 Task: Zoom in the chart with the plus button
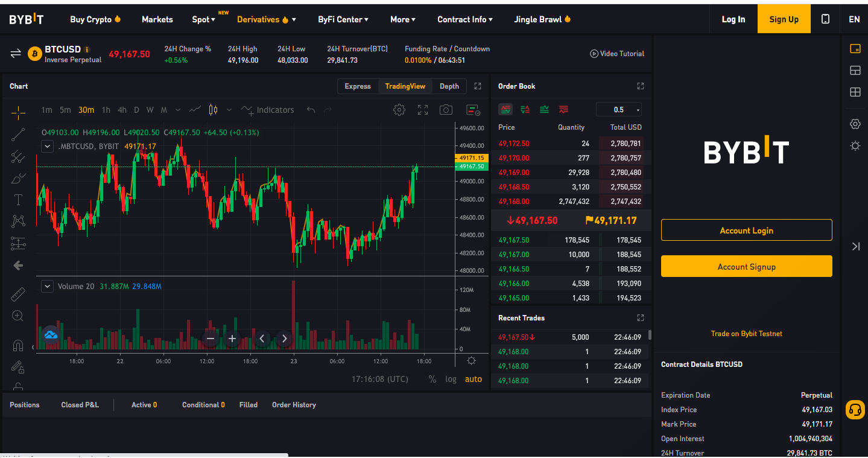tap(232, 339)
